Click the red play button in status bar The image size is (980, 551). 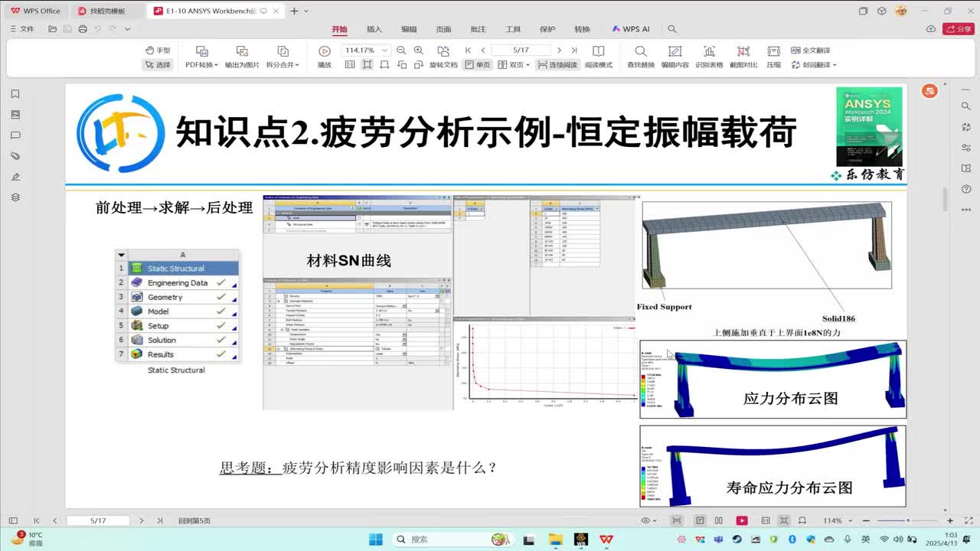[x=741, y=520]
